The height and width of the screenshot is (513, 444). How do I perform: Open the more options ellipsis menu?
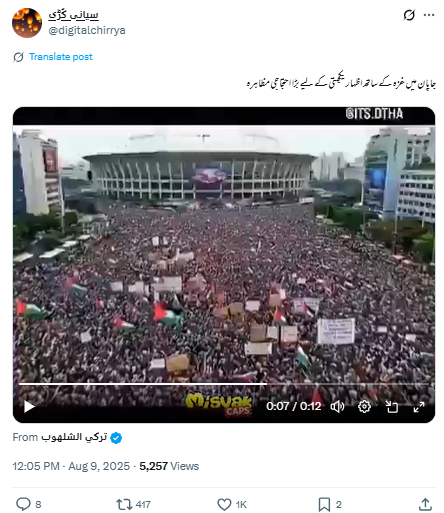click(429, 15)
